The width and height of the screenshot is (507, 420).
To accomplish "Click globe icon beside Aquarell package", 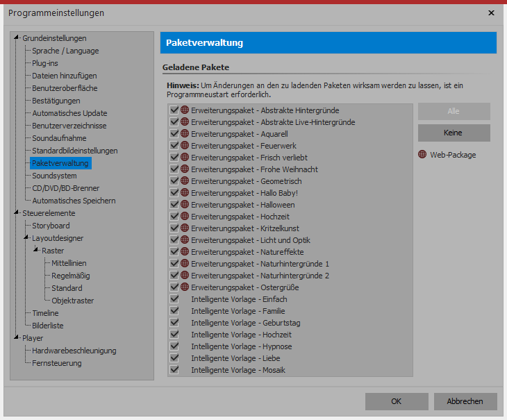I will (185, 134).
